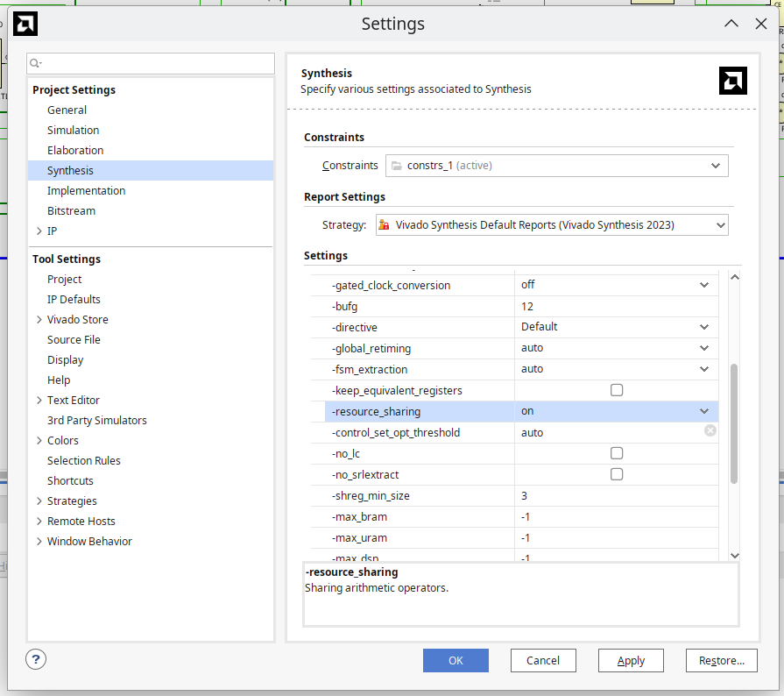Image resolution: width=784 pixels, height=696 pixels.
Task: Close the Settings dialog
Action: coord(761,24)
